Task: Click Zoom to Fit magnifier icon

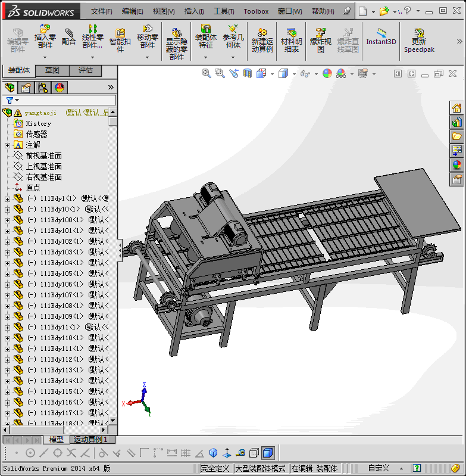Action: tap(206, 73)
